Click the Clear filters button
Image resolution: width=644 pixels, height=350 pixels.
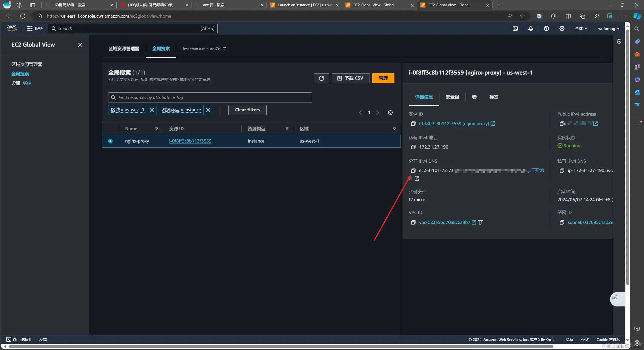pos(247,110)
